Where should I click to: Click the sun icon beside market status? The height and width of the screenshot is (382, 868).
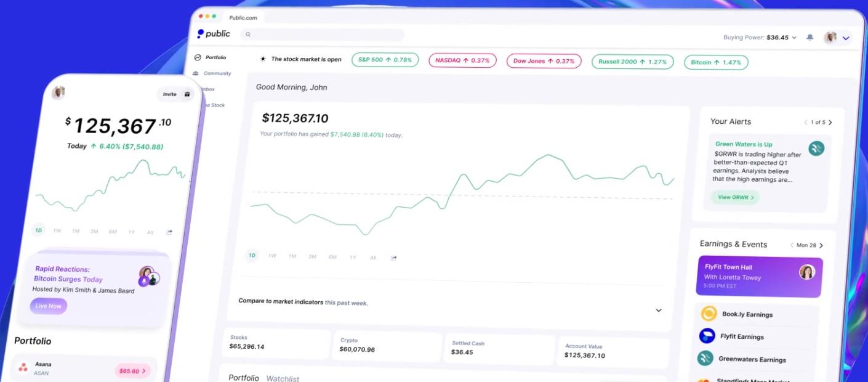pyautogui.click(x=263, y=59)
